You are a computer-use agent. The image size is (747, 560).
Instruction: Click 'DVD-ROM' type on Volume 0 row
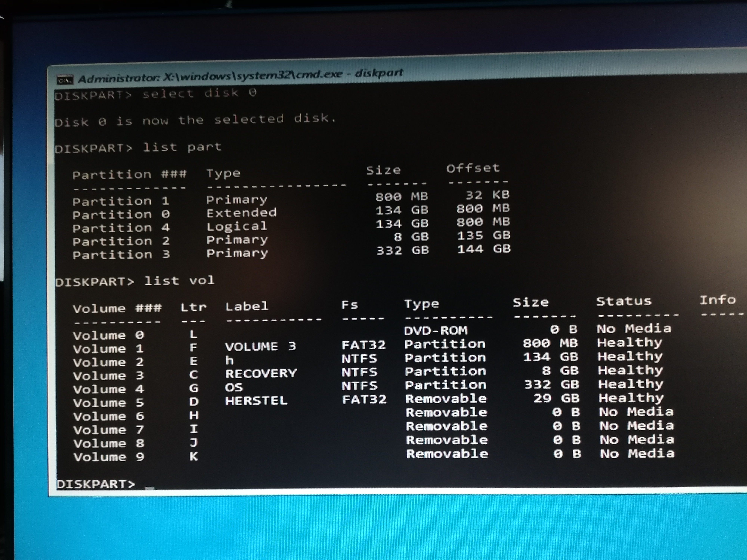[x=436, y=330]
